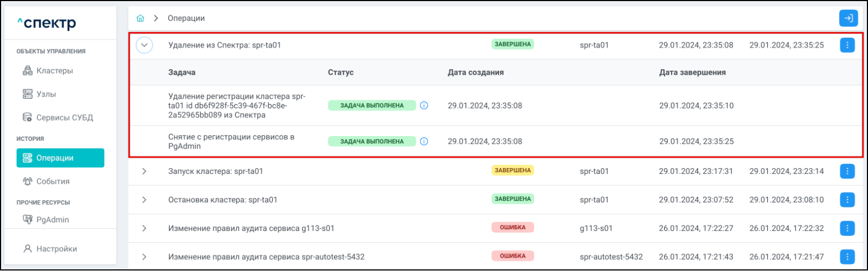Image resolution: width=868 pixels, height=271 pixels.
Task: Open actions menu for 'Остановка кластера' row
Action: [x=847, y=200]
